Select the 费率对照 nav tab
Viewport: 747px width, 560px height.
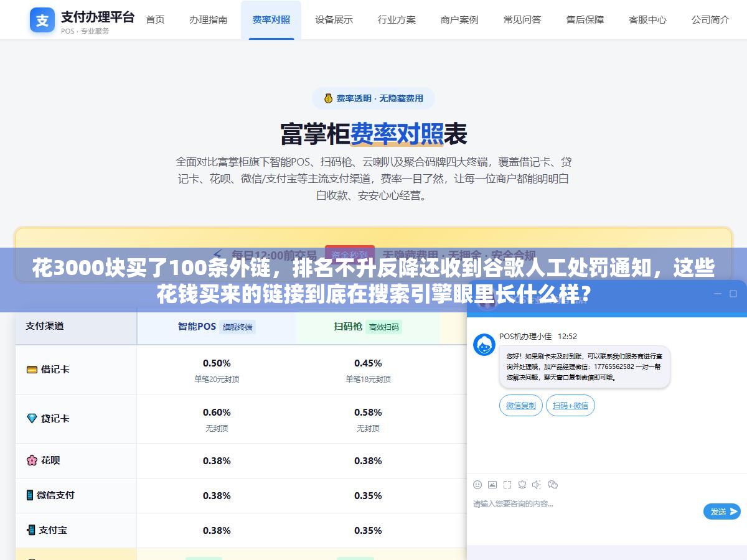(271, 20)
